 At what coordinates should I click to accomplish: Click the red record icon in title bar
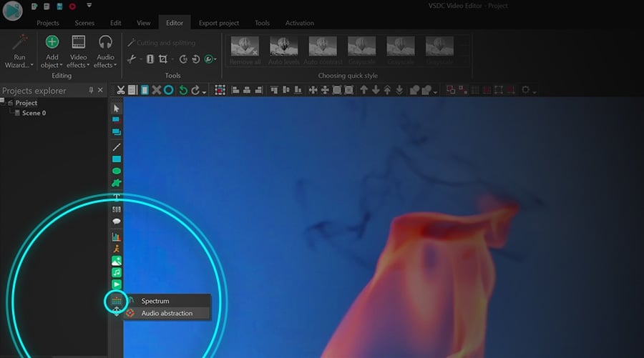pyautogui.click(x=72, y=6)
